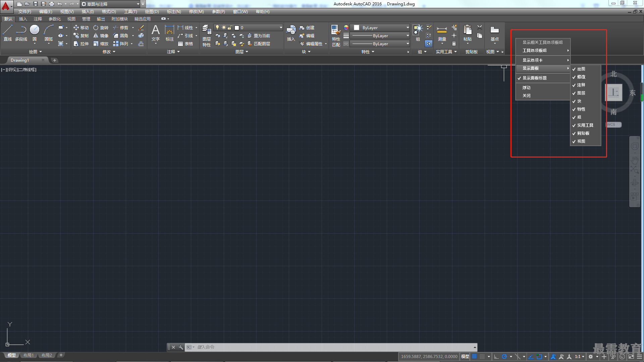Uncheck the 图层 panel
The width and height of the screenshot is (644, 362).
[585, 93]
